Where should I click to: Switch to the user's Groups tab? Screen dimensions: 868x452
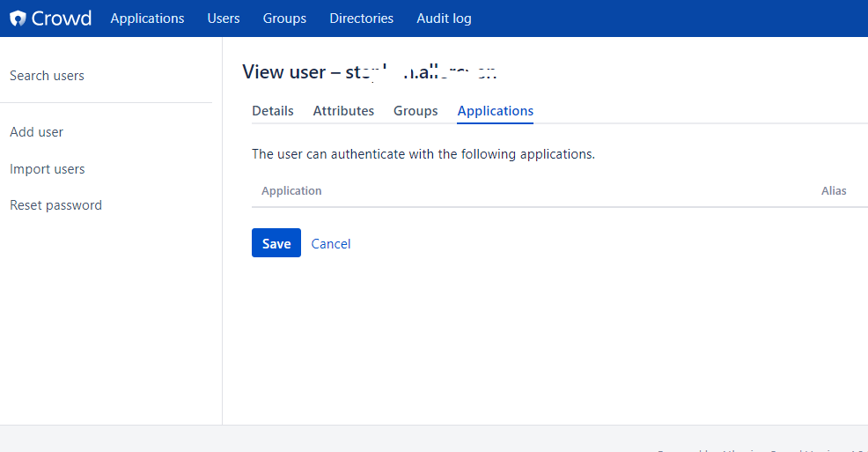(x=416, y=111)
